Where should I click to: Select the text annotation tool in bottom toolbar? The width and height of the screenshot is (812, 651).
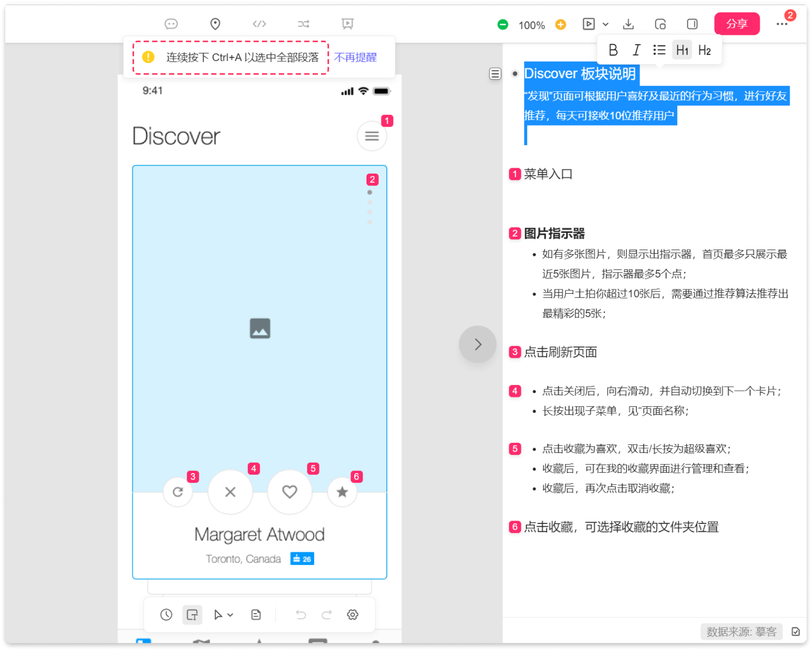[192, 615]
